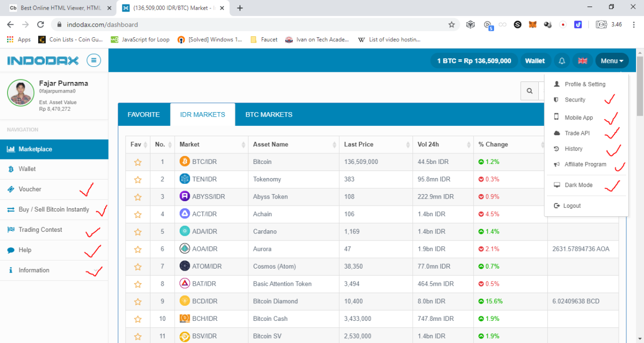Reload the page in Chrome

40,25
